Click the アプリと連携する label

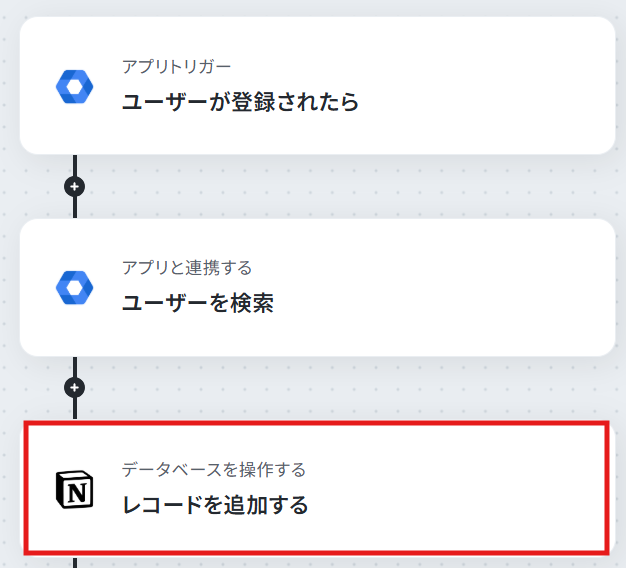tap(187, 267)
